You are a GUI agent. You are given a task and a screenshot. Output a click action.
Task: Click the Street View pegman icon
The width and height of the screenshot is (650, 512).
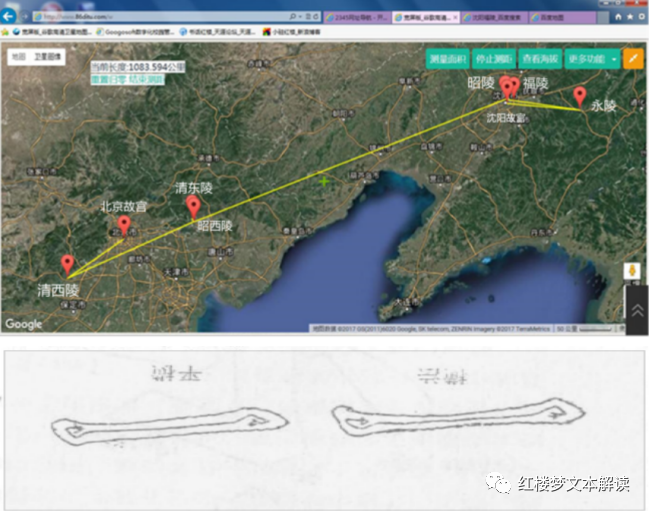click(x=632, y=271)
